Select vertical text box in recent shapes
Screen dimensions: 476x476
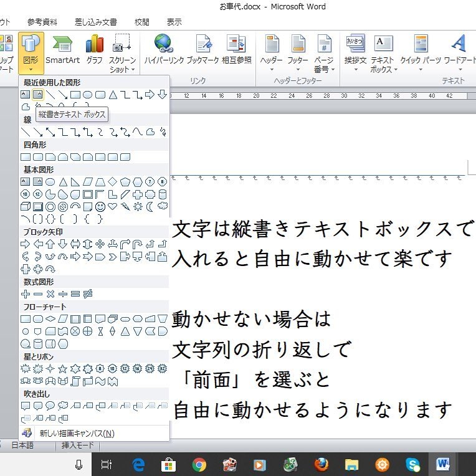click(37, 95)
